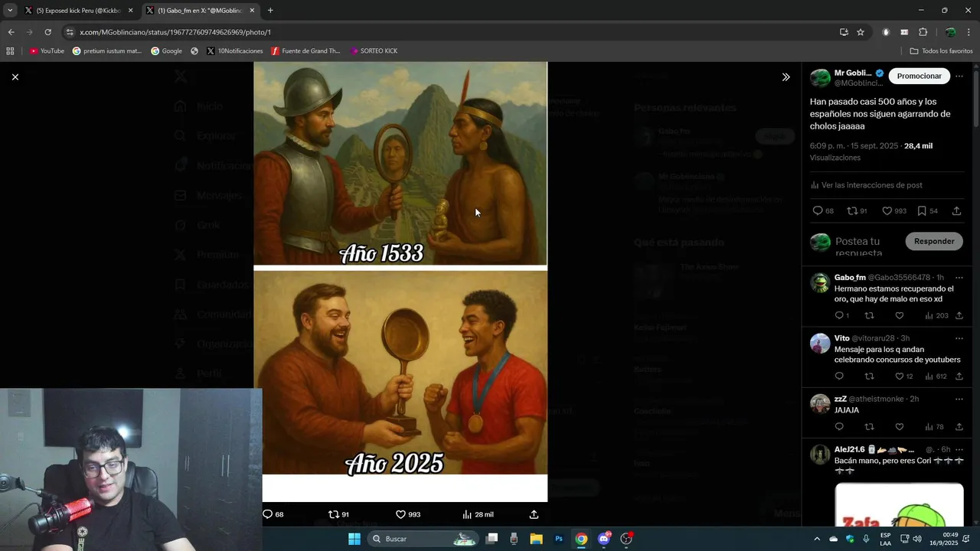Repost Gabo_fm's comment
The height and width of the screenshot is (551, 980).
point(869,315)
